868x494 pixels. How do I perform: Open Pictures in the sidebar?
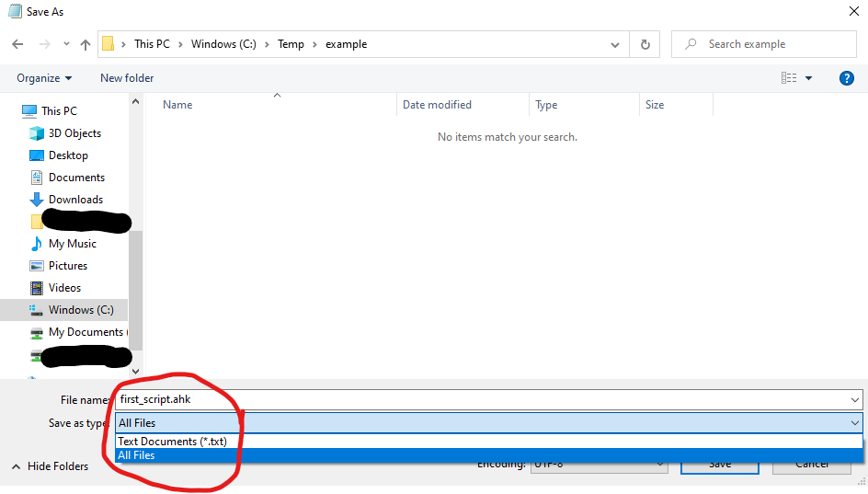68,266
